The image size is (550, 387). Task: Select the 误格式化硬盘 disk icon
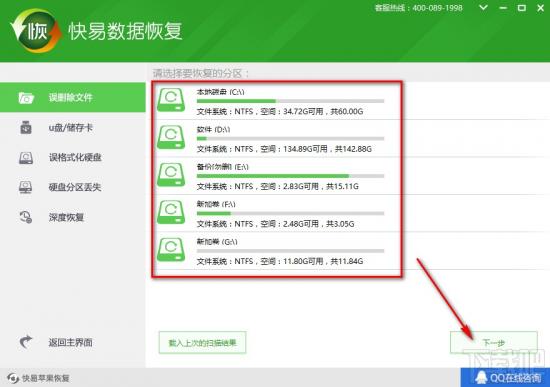pos(26,158)
